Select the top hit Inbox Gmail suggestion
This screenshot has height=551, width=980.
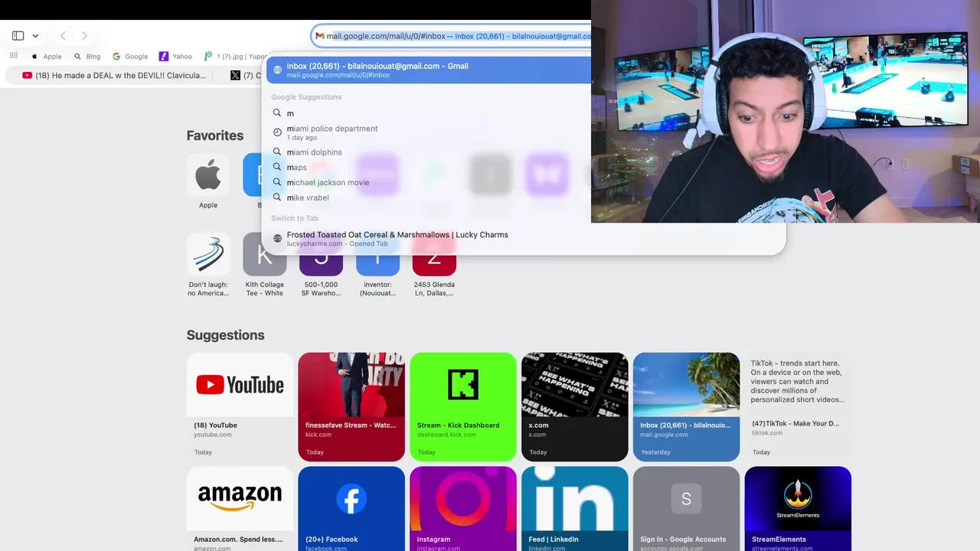point(429,70)
